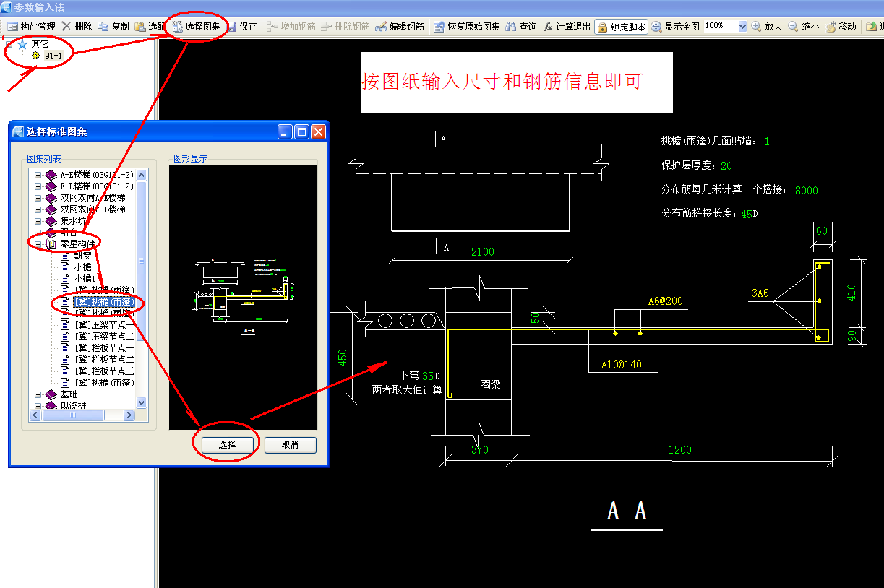The height and width of the screenshot is (588, 884).
Task: Click 计算退出 calculate and exit
Action: click(x=567, y=27)
